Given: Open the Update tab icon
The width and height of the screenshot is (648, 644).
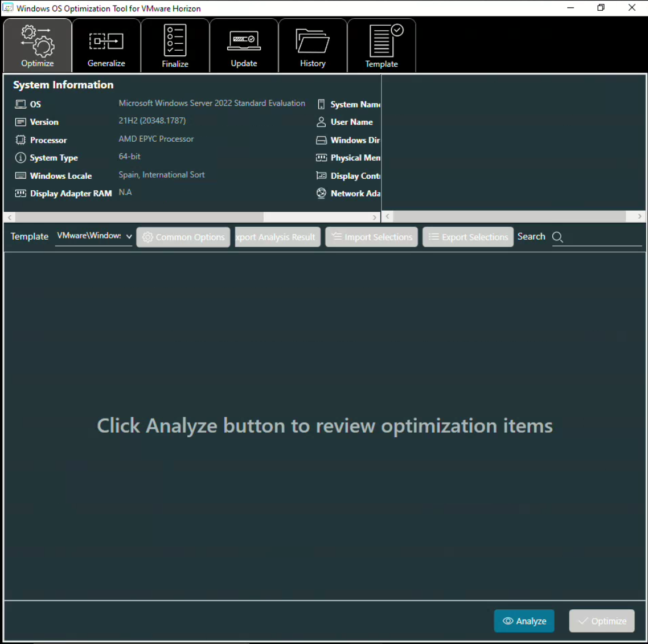Looking at the screenshot, I should coord(244,40).
